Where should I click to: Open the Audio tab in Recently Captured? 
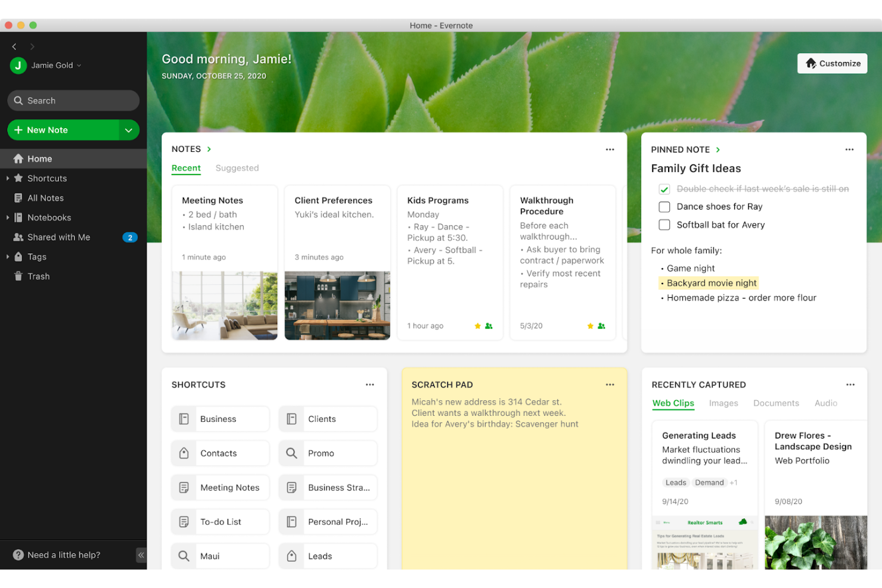(x=826, y=403)
